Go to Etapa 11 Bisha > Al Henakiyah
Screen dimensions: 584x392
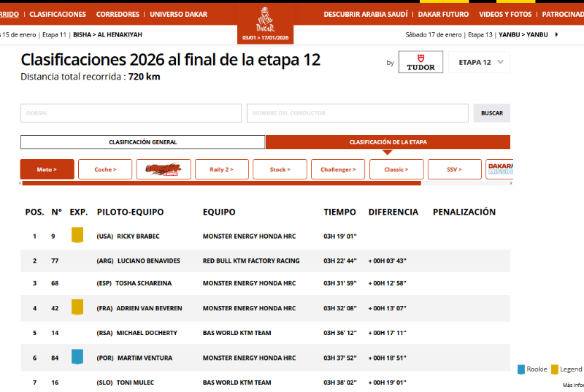[72, 34]
